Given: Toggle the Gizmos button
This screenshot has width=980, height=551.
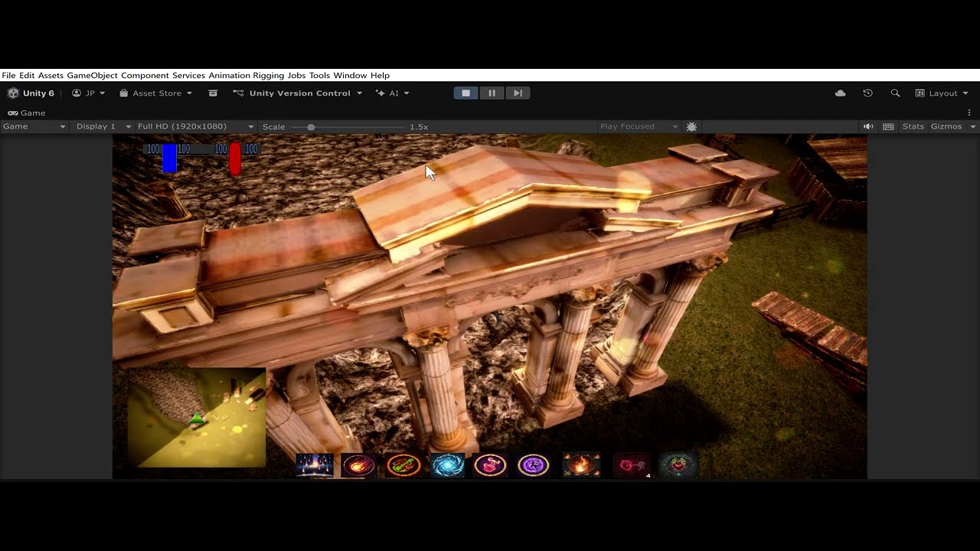Looking at the screenshot, I should pos(946,126).
